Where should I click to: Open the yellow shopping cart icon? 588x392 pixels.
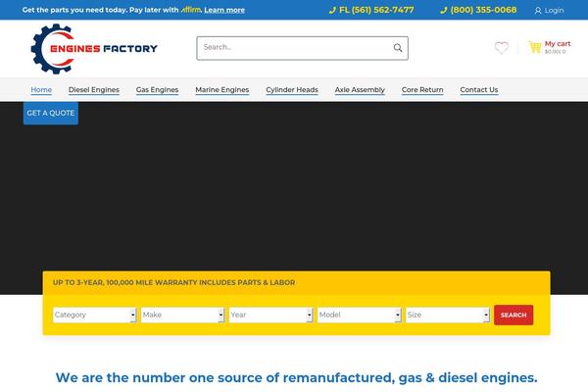click(535, 47)
